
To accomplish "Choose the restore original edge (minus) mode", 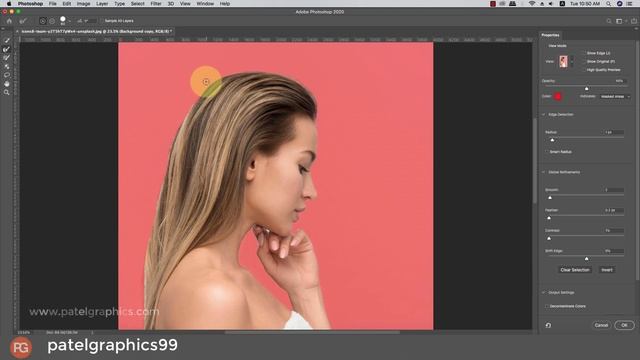I will pyautogui.click(x=52, y=21).
